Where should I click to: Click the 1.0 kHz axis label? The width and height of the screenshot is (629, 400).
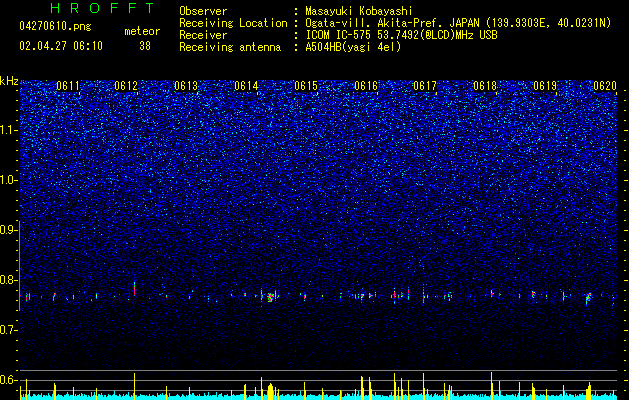(x=8, y=180)
